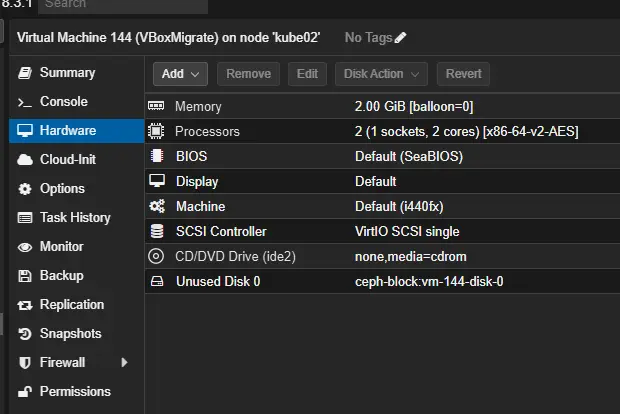Click the Machine gears icon

tap(156, 206)
